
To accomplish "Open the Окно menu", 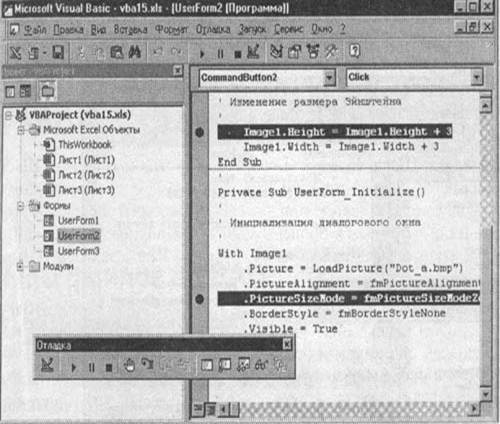I will click(x=322, y=29).
